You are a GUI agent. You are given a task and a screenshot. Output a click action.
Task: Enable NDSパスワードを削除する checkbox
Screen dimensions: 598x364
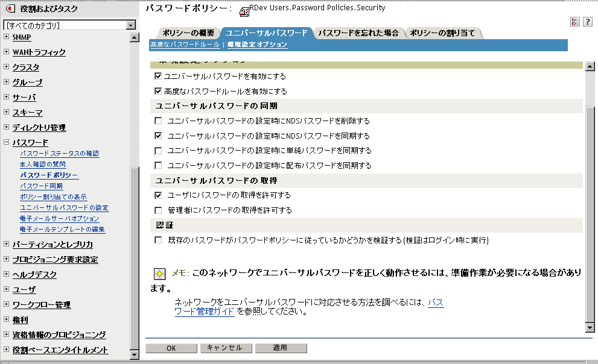(159, 121)
